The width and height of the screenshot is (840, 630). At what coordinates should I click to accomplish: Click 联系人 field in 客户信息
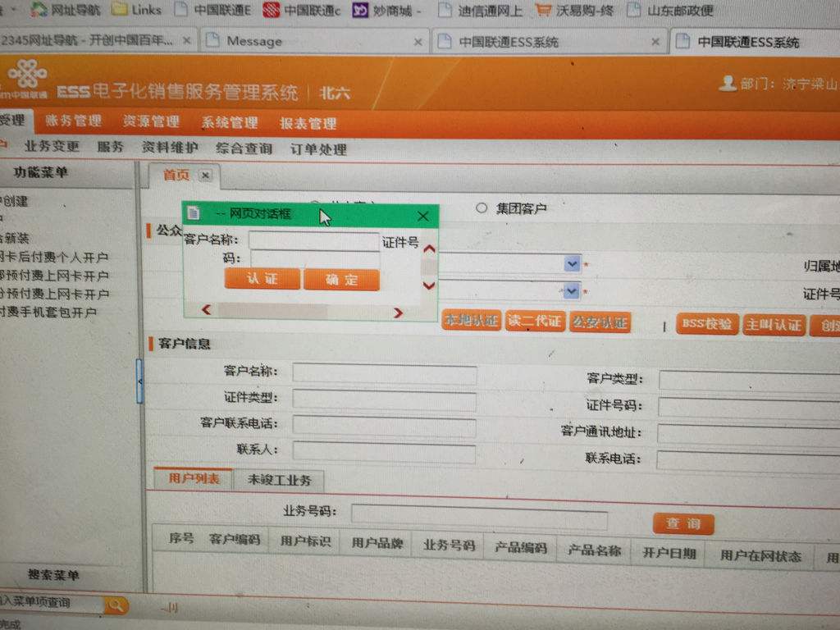click(x=384, y=453)
